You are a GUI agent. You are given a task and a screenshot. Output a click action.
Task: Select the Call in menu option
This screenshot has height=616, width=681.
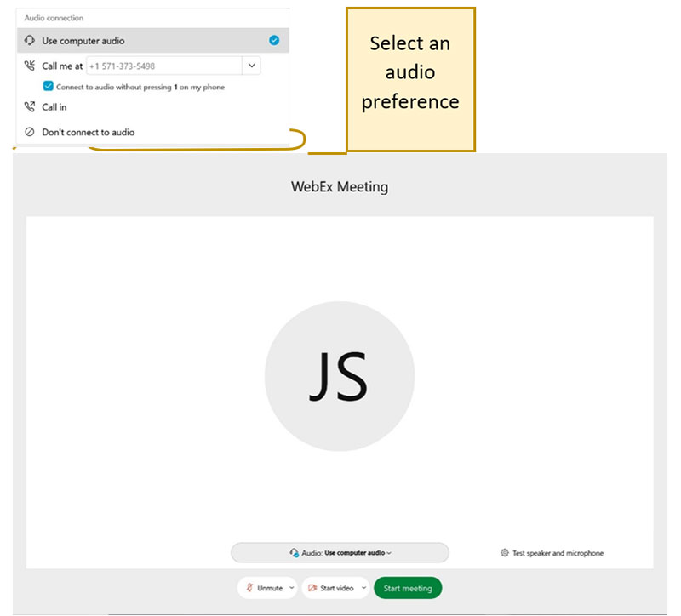54,107
